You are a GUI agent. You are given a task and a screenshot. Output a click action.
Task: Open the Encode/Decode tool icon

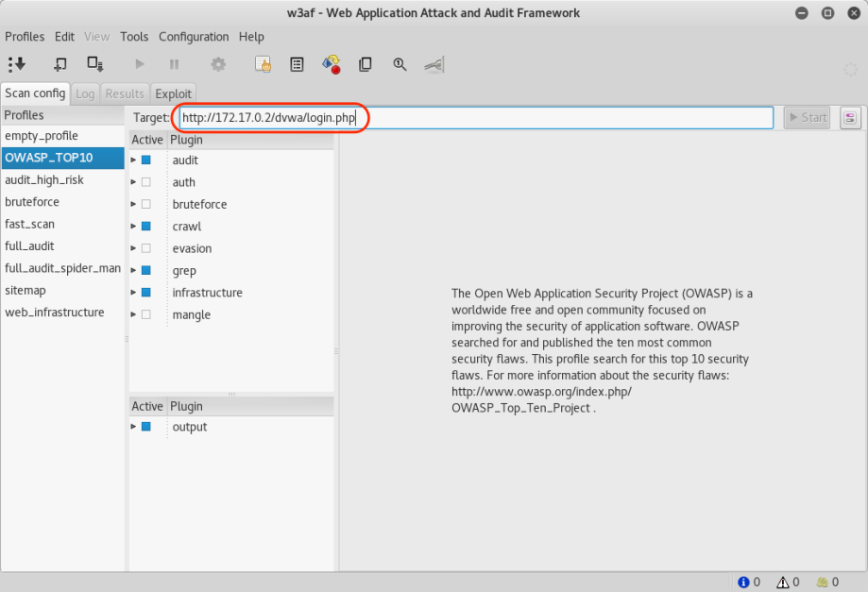click(331, 64)
